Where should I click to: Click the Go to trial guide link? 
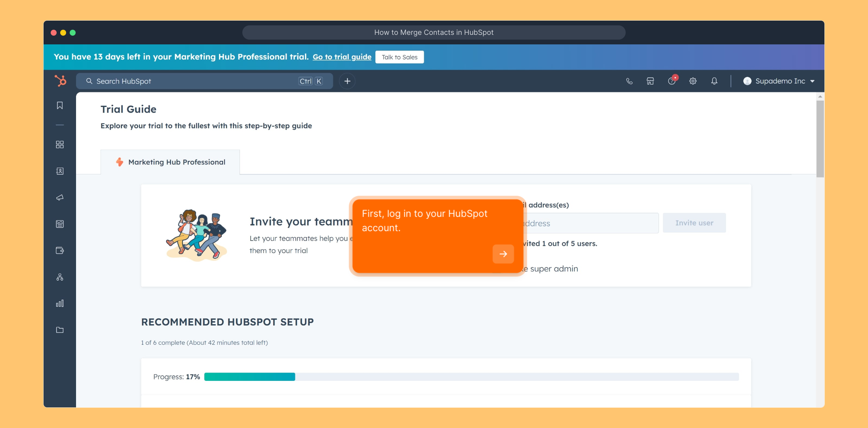(x=342, y=57)
